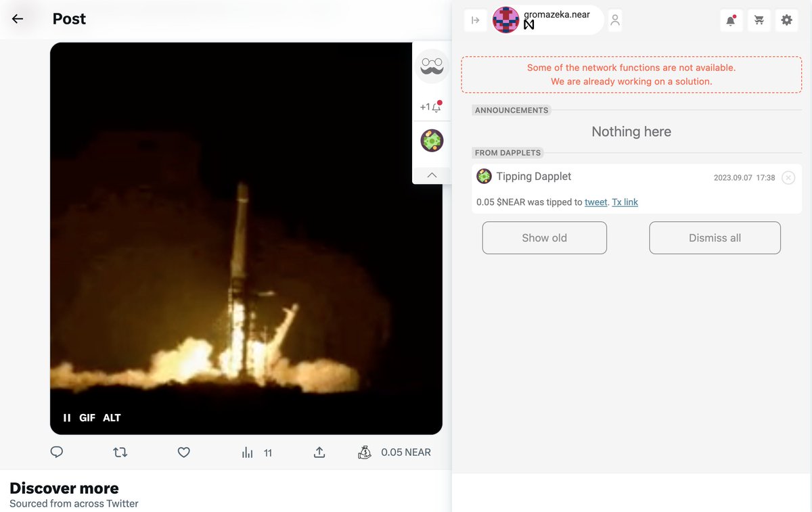Image resolution: width=812 pixels, height=512 pixels.
Task: Go back using the Post arrow
Action: pyautogui.click(x=18, y=19)
